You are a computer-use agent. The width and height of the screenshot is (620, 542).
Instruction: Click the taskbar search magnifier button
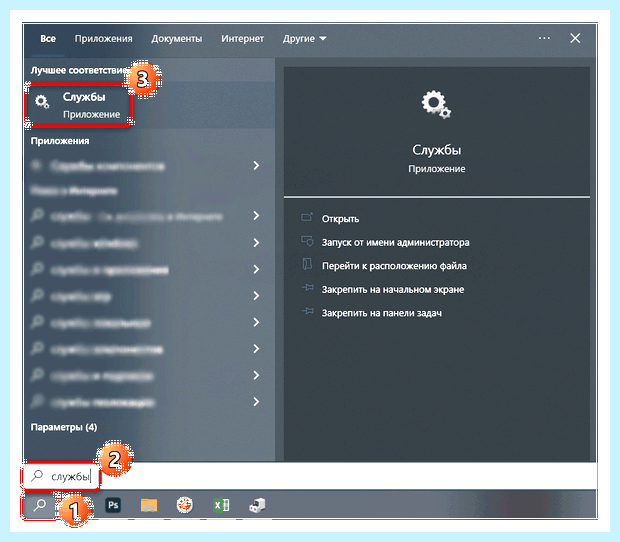point(39,505)
